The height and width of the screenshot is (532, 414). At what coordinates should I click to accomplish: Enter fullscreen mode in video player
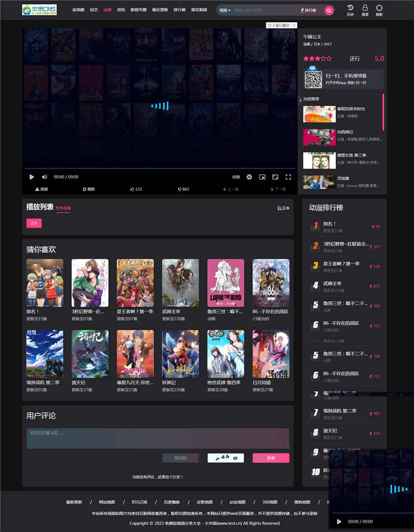[x=288, y=177]
